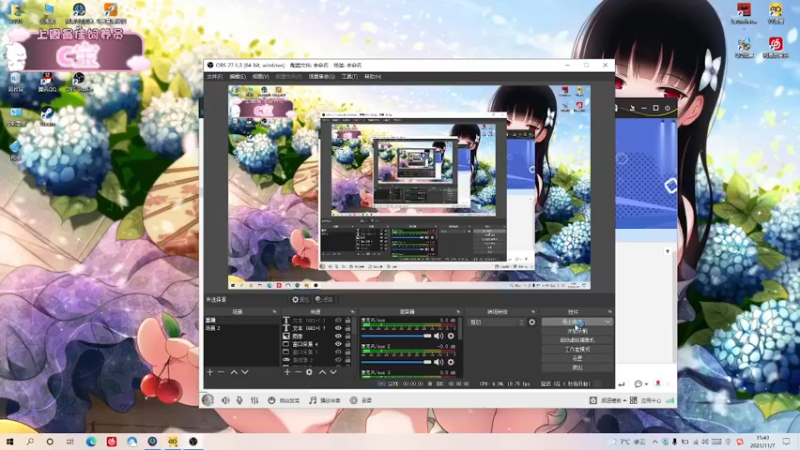Toggle lock on the image source
This screenshot has width=800, height=450.
[x=347, y=336]
